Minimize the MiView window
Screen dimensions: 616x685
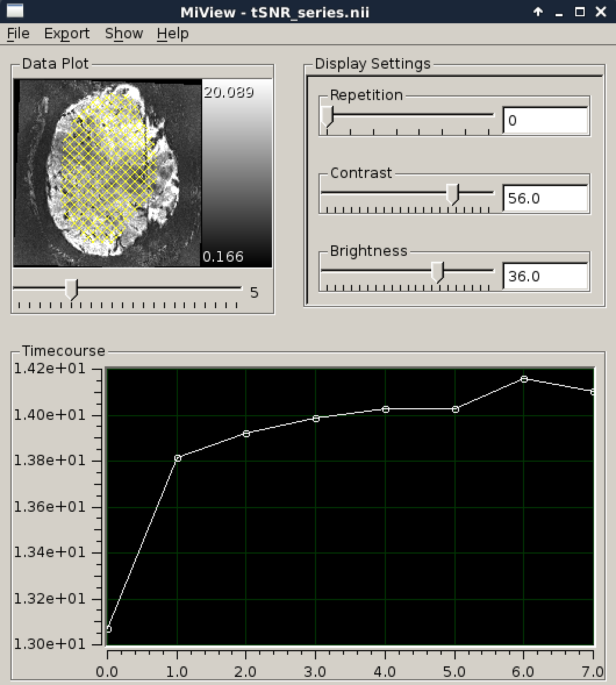559,12
